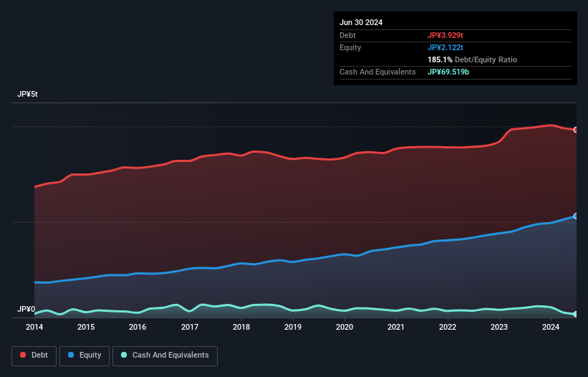Click the 2014 axis label
The height and width of the screenshot is (377, 588).
click(x=34, y=327)
